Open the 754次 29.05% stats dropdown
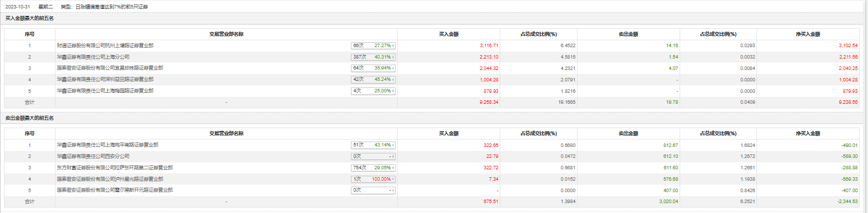Screen dimensions: 868x213 [373, 168]
